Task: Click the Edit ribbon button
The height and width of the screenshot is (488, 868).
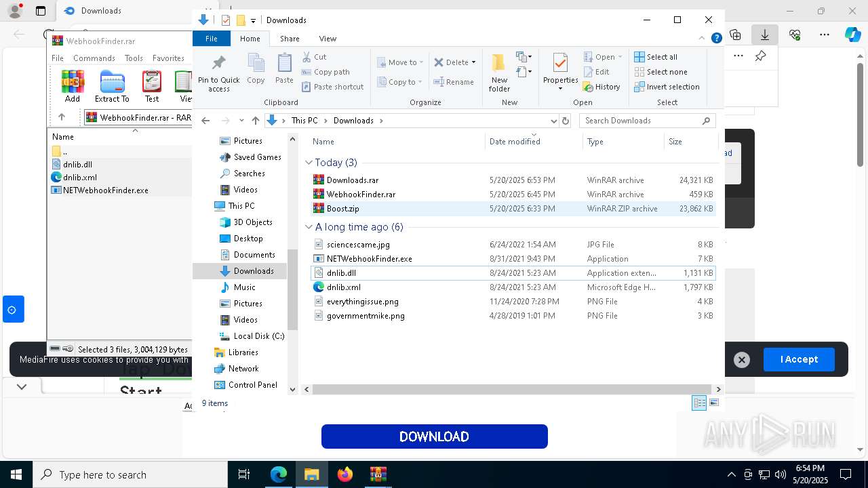Action: coord(596,72)
